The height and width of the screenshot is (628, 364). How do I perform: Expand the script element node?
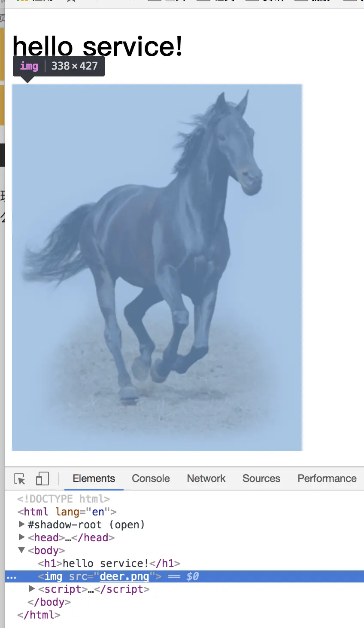(32, 589)
